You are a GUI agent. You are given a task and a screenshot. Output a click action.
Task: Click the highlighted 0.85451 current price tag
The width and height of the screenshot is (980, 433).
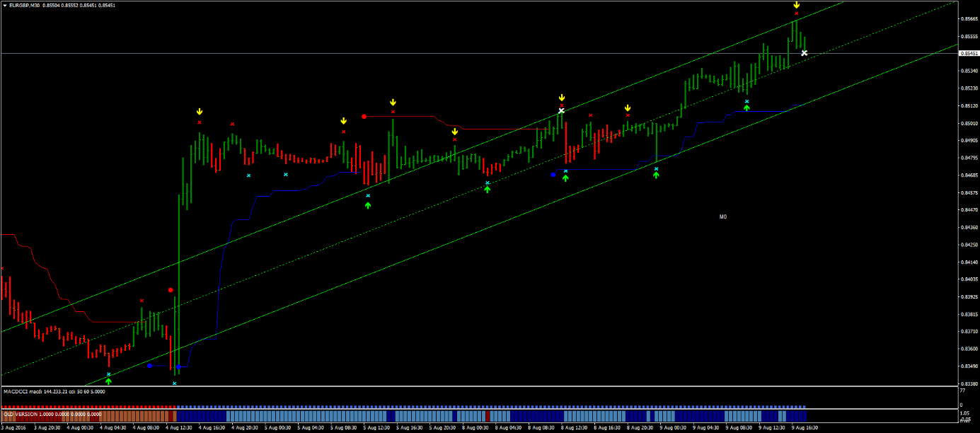click(x=969, y=53)
